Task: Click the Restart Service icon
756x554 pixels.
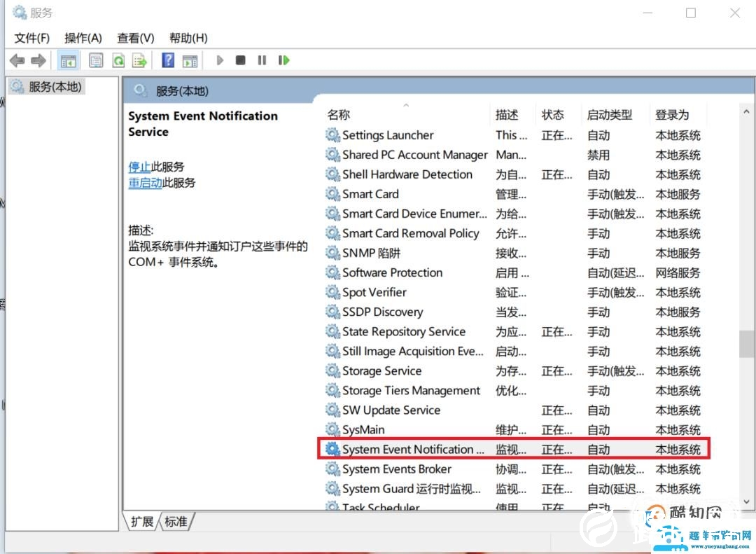Action: point(283,60)
